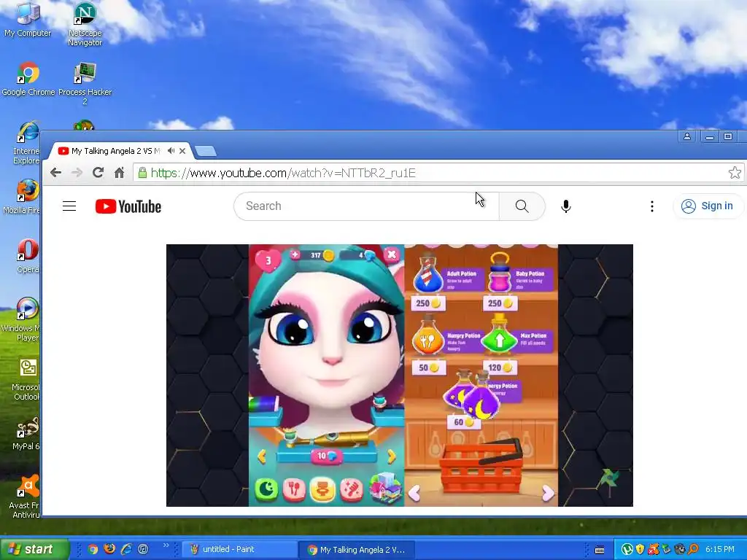Open the uTorrent tray icon
This screenshot has height=560, width=747.
[x=627, y=550]
